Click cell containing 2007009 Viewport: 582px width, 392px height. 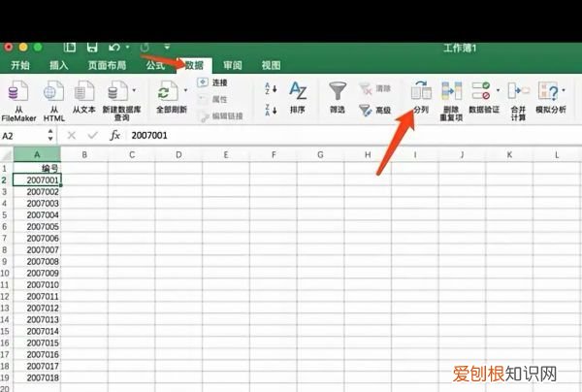(37, 273)
